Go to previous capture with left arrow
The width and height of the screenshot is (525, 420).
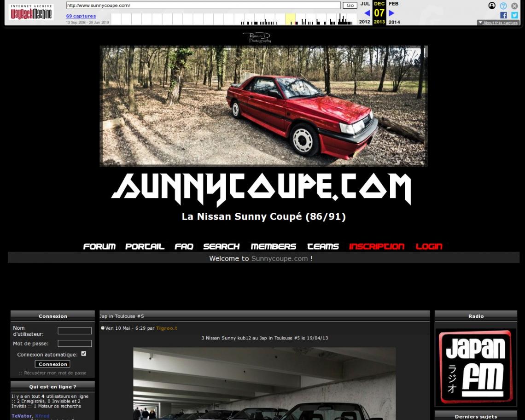pyautogui.click(x=367, y=13)
